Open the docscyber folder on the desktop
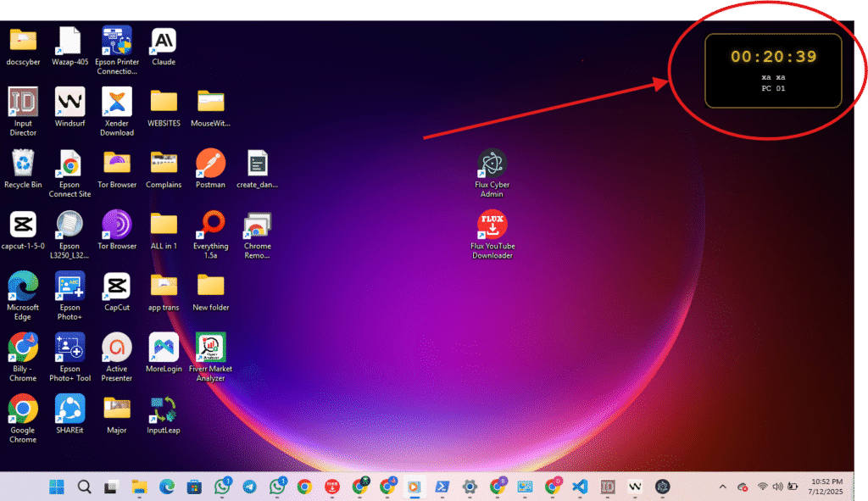 [23, 41]
